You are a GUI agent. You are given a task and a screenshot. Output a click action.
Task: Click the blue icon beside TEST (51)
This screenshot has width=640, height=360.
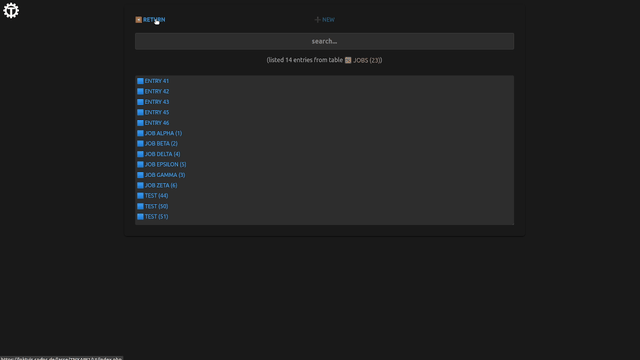pyautogui.click(x=140, y=217)
